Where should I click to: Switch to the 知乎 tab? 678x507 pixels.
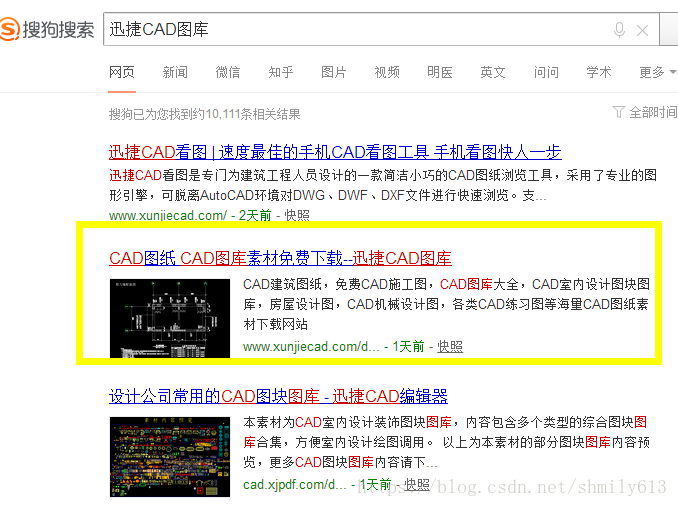click(281, 72)
